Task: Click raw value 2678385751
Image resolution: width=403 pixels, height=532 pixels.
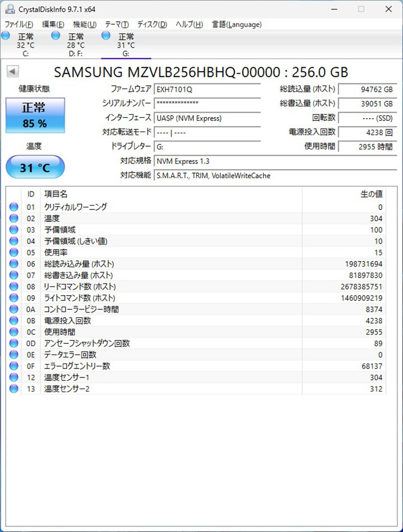Action: pos(362,287)
